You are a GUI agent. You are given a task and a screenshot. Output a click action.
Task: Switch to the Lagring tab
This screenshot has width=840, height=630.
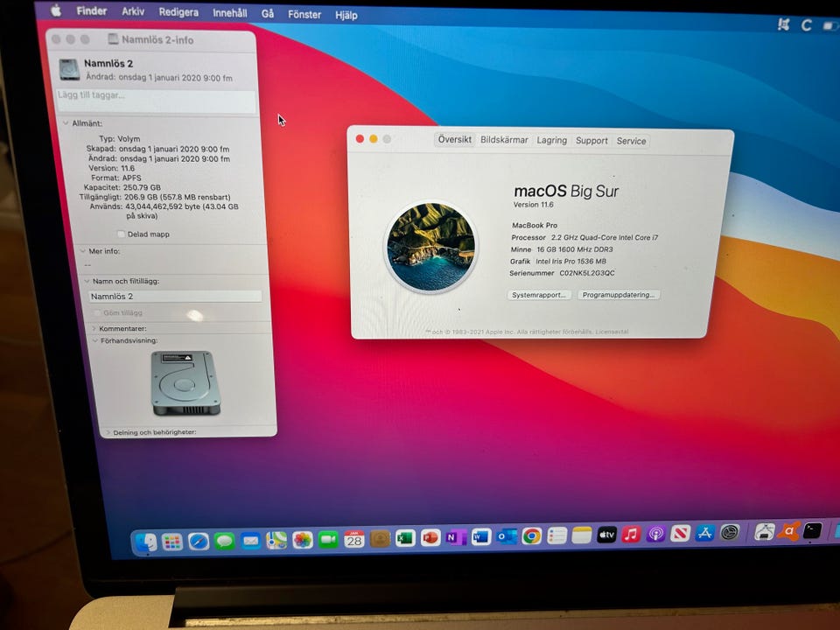pyautogui.click(x=552, y=140)
